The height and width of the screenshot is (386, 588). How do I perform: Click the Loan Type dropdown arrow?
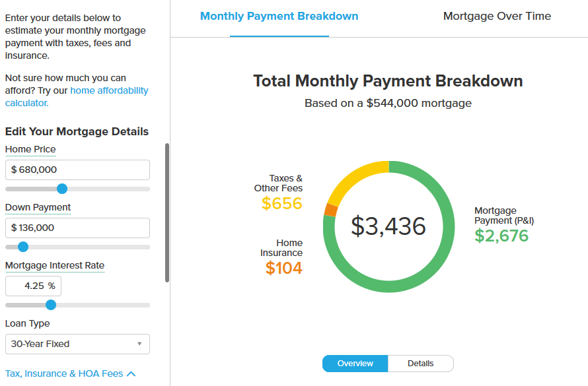[x=139, y=344]
